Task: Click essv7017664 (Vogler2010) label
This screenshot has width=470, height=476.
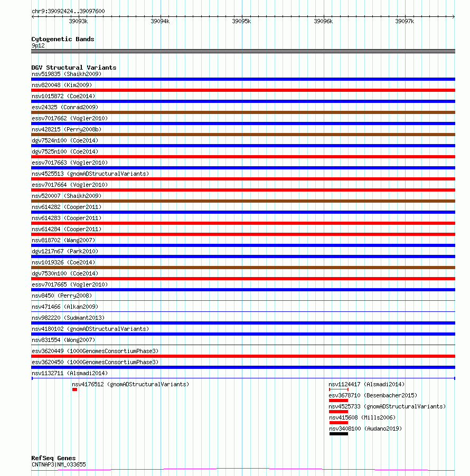Action: 70,185
